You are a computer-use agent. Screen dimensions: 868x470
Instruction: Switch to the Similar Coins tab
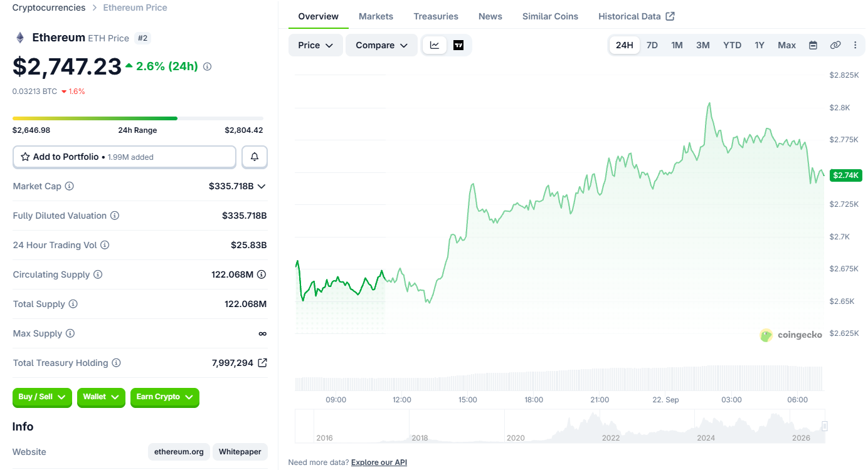pyautogui.click(x=551, y=16)
